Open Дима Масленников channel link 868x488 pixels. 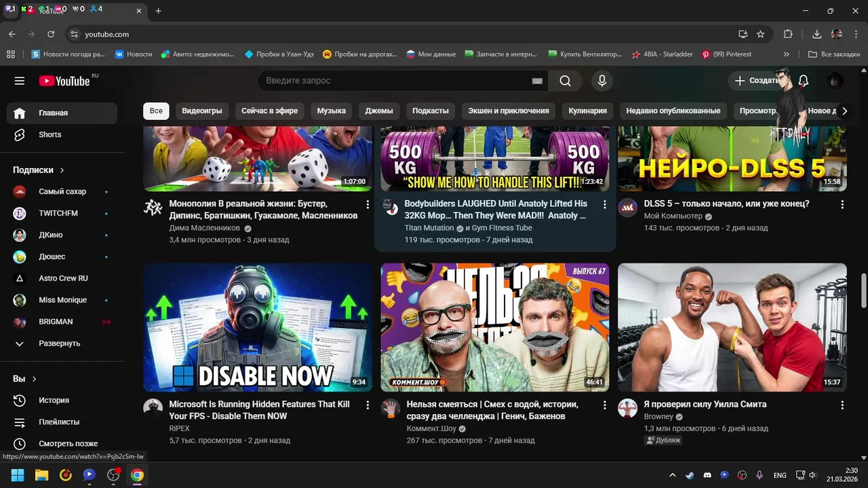204,228
